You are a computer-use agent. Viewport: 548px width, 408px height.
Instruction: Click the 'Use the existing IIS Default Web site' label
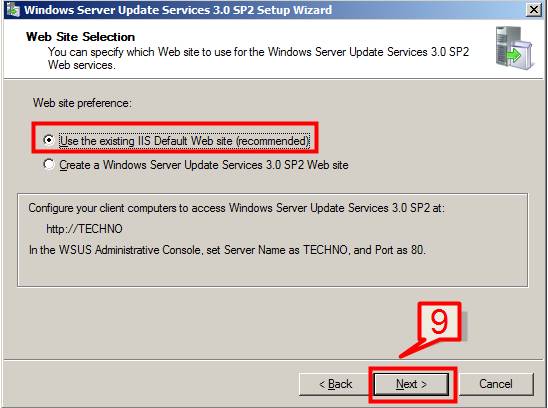(184, 141)
